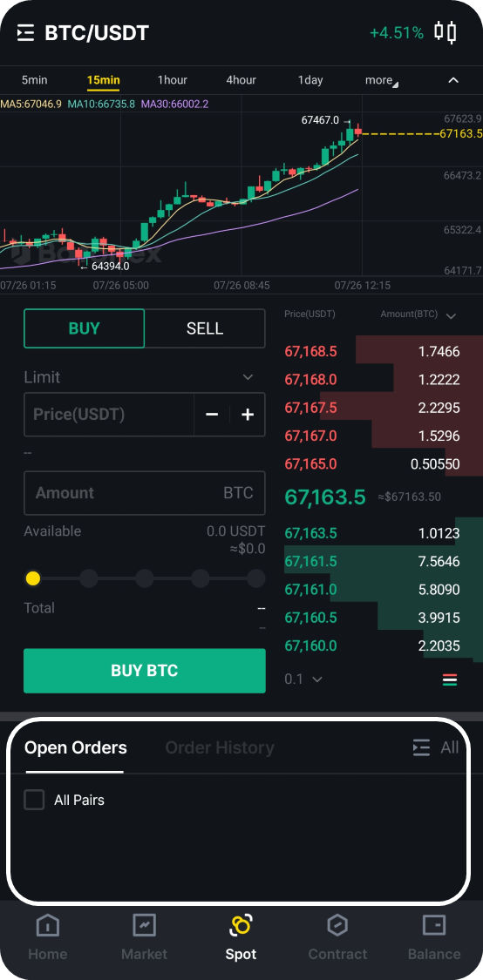Image resolution: width=483 pixels, height=980 pixels.
Task: Tick the All Pairs checkbox
Action: pos(34,800)
